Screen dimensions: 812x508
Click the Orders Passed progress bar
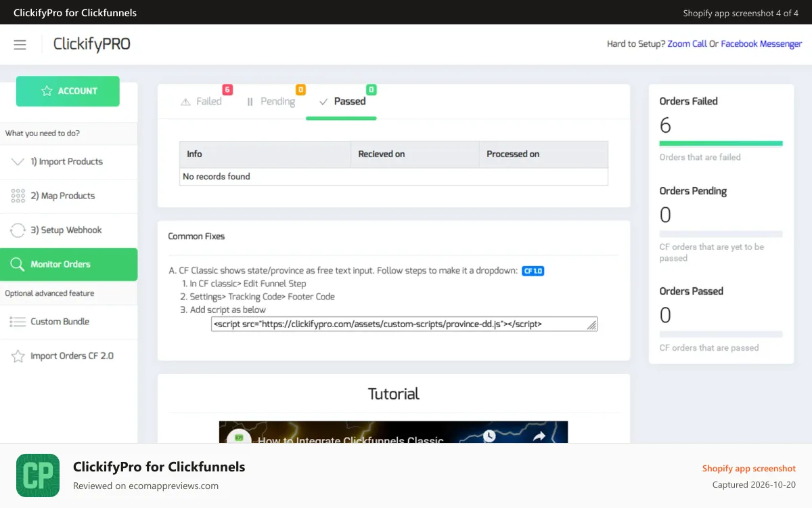pos(721,334)
